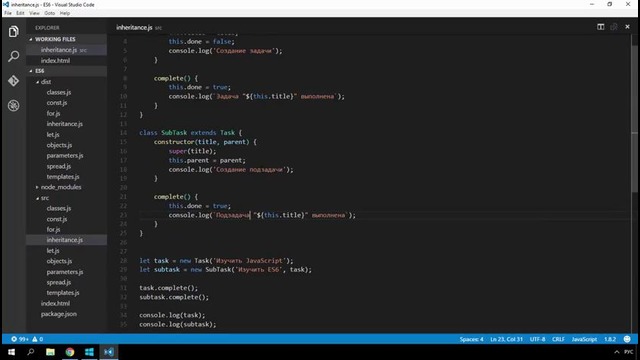The width and height of the screenshot is (640, 360).
Task: Show hidden system tray icons
Action: [x=617, y=352]
